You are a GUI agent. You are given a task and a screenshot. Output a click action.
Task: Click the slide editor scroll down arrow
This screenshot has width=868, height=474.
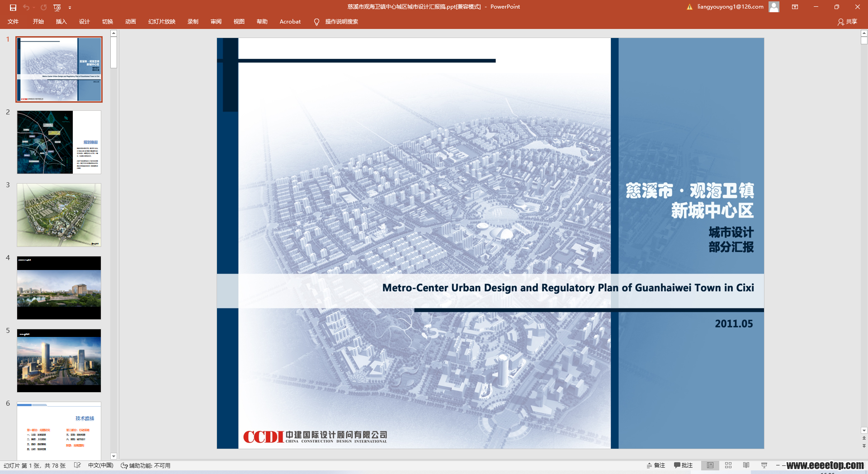pyautogui.click(x=864, y=431)
